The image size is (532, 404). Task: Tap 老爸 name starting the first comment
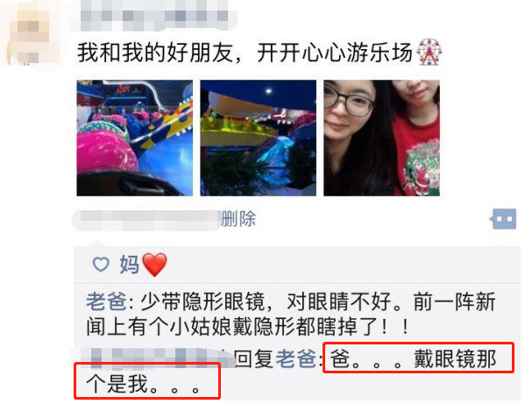[106, 301]
